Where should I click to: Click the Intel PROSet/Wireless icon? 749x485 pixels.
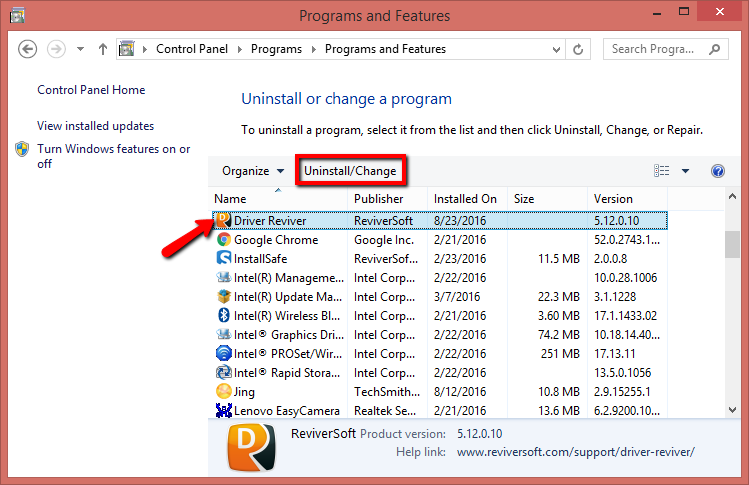tap(224, 353)
